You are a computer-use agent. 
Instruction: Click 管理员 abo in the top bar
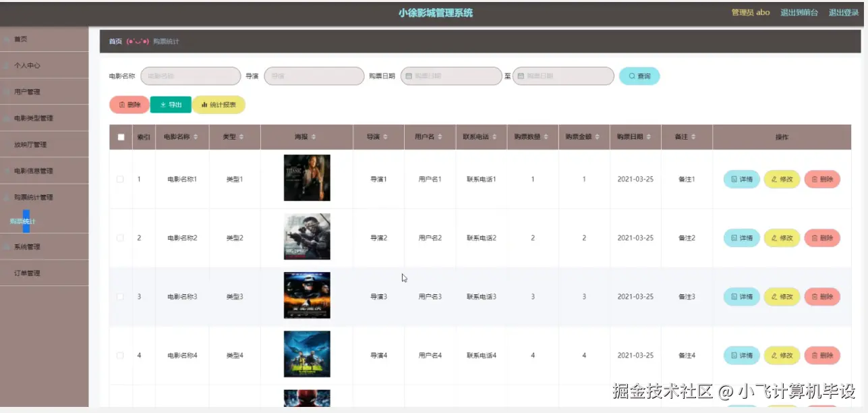[x=751, y=13]
